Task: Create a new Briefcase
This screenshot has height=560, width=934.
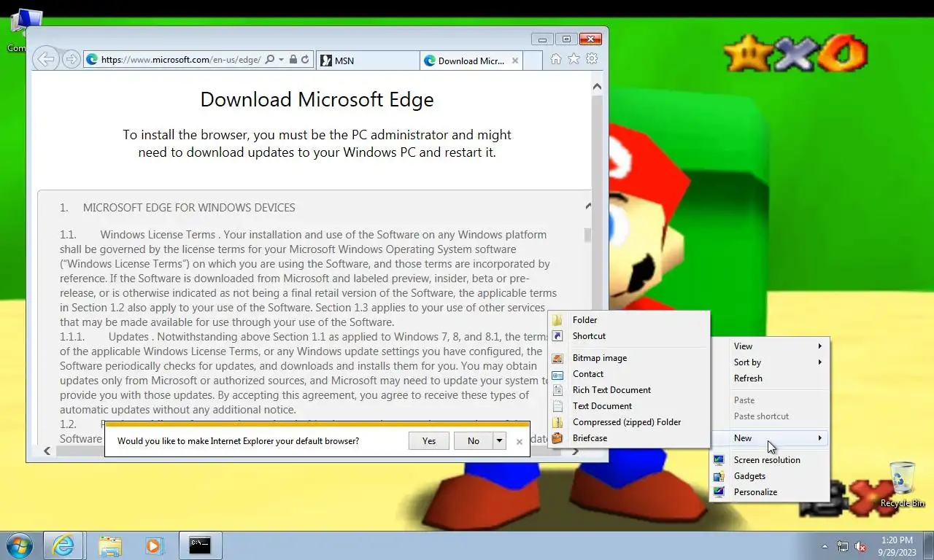Action: (629, 438)
